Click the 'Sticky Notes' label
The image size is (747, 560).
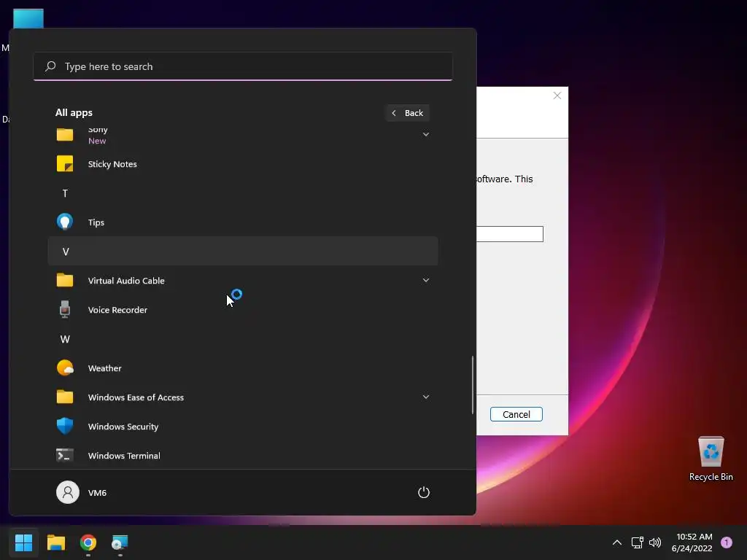point(112,164)
